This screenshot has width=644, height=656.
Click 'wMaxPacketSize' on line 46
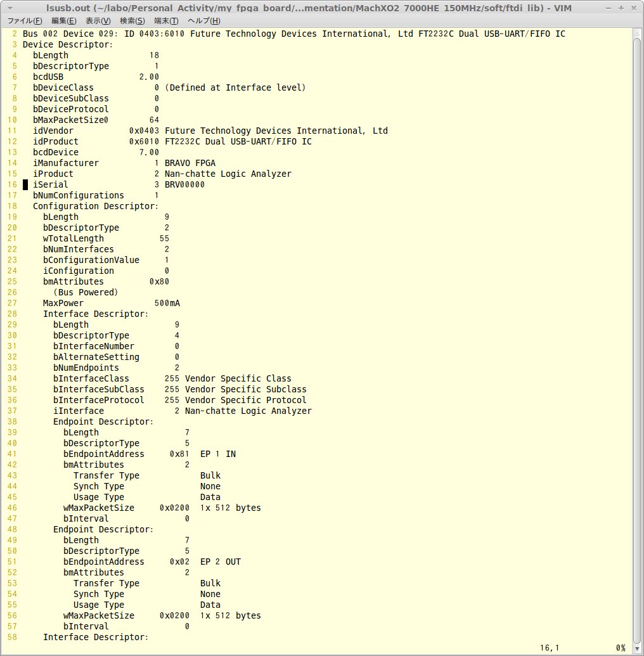tap(99, 508)
